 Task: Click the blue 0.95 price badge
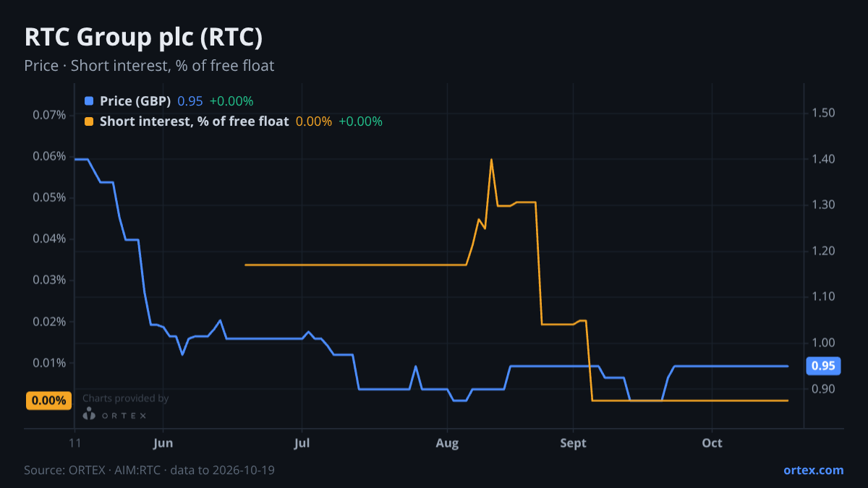[823, 366]
